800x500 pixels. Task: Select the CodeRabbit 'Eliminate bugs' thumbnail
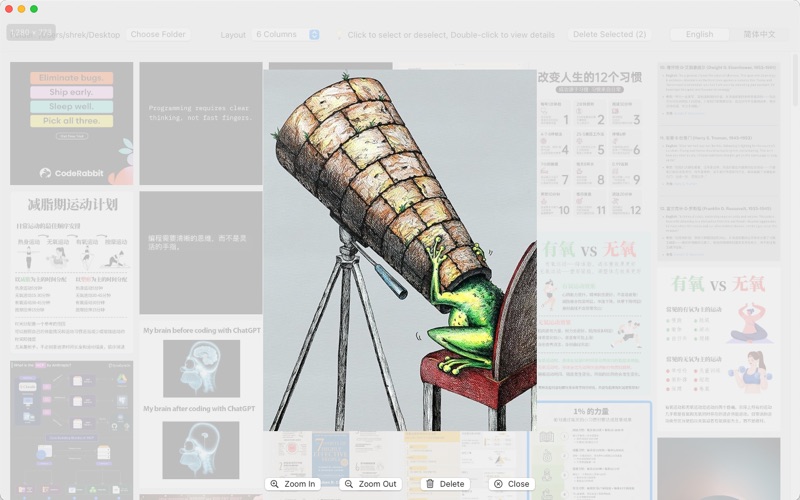coord(71,123)
